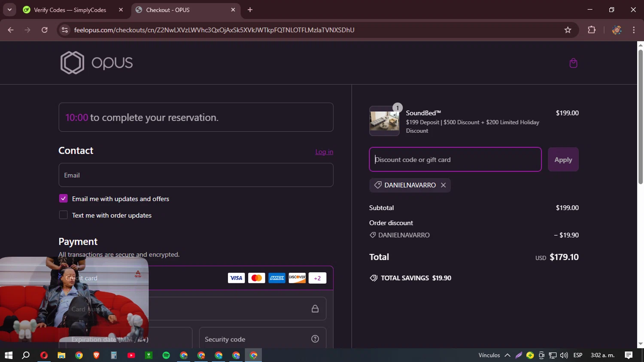This screenshot has height=362, width=644.
Task: Open the network tray icon
Action: click(x=553, y=355)
